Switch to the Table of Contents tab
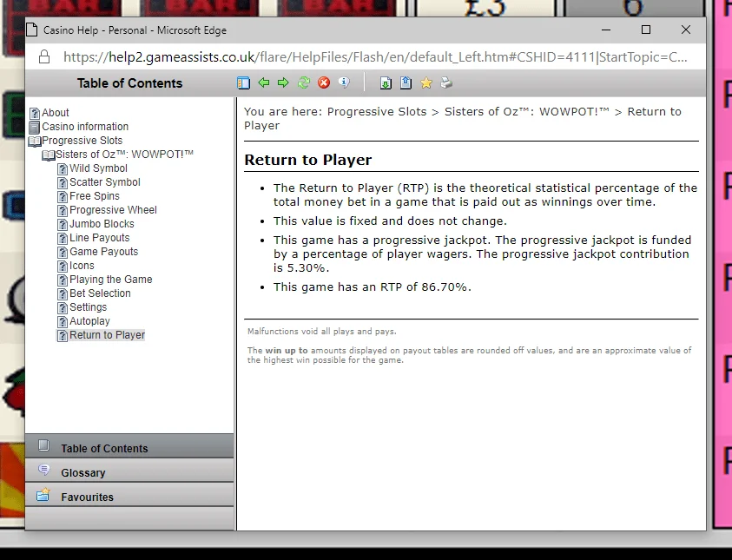 click(x=129, y=446)
